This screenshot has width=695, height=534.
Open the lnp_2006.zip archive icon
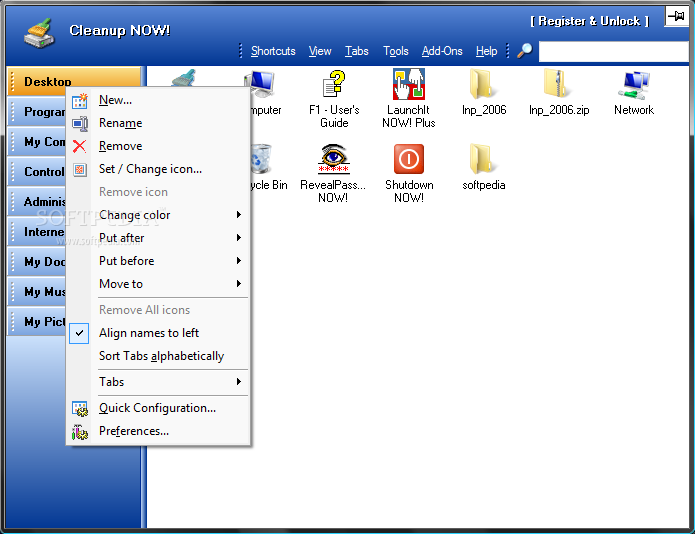558,83
